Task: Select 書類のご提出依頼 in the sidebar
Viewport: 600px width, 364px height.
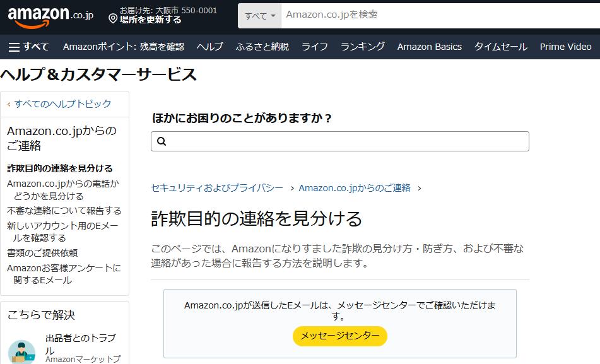Action: click(x=42, y=252)
